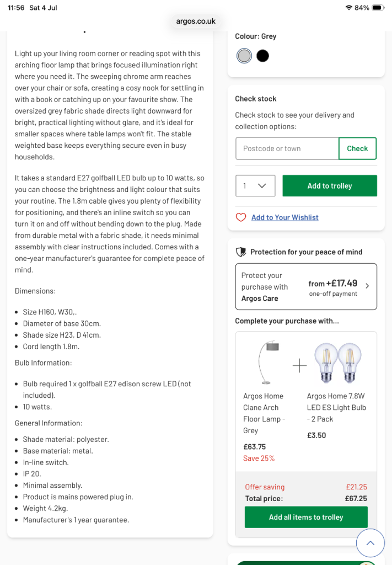The width and height of the screenshot is (392, 565).
Task: Click the Check stock button
Action: pos(357,148)
